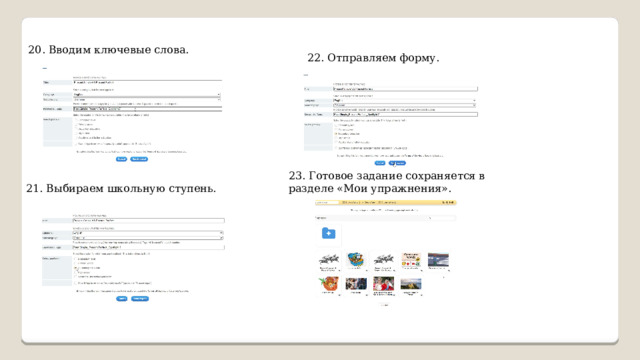The image size is (640, 360).
Task: Open the exercise thumbnail with colored buttons
Action: point(411,260)
